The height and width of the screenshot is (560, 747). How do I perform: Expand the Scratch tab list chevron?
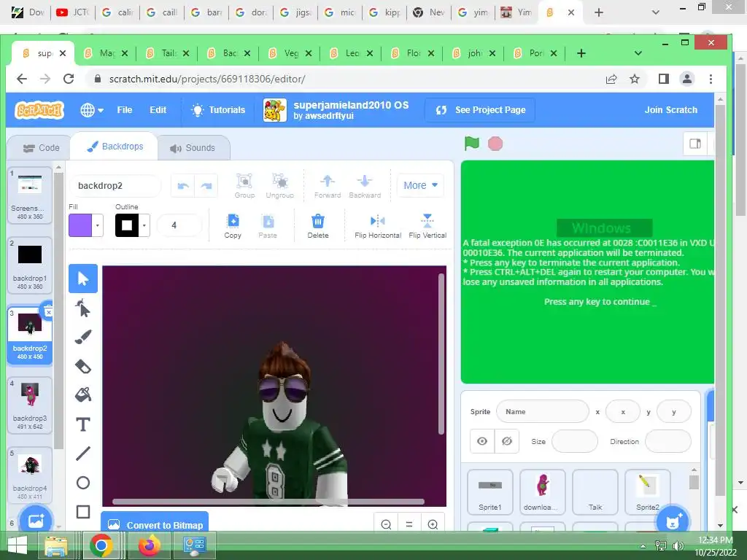[x=638, y=53]
